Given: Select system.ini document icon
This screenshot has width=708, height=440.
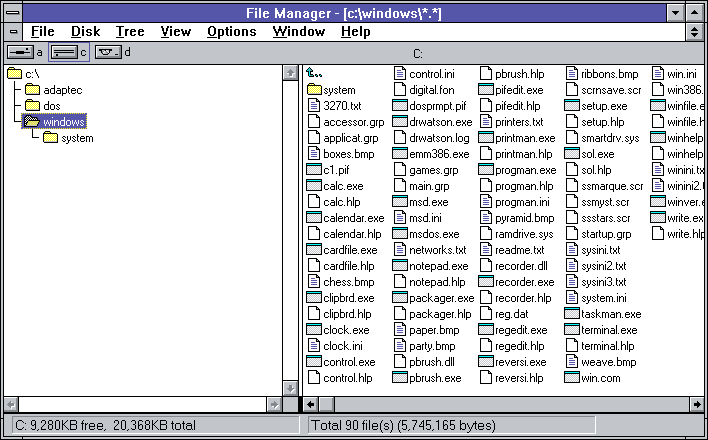Looking at the screenshot, I should click(x=572, y=297).
